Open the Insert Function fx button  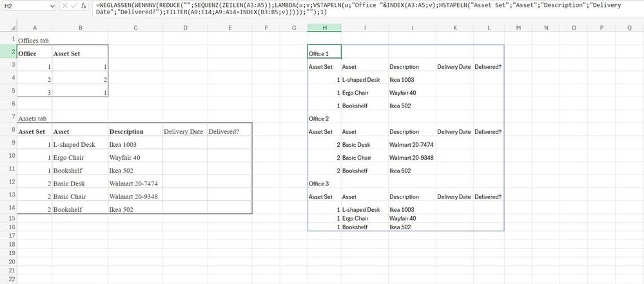point(84,6)
